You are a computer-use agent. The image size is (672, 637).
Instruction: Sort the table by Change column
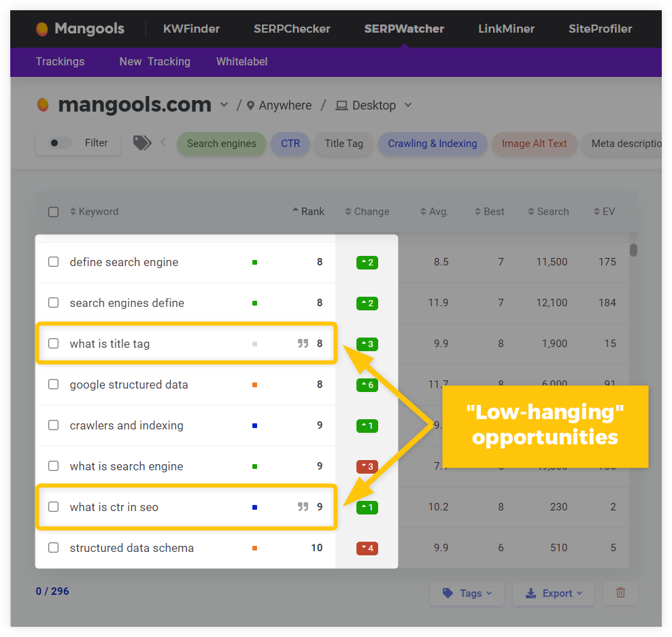pos(367,212)
